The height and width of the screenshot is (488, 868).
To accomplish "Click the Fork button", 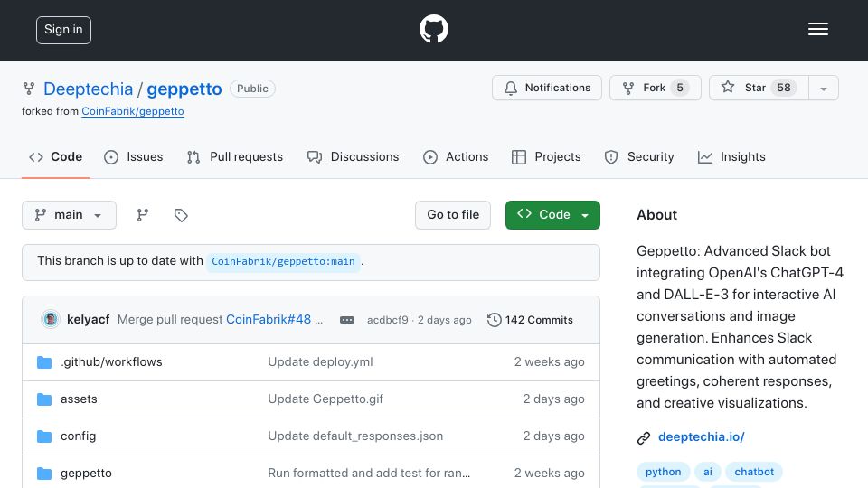I will pyautogui.click(x=655, y=88).
